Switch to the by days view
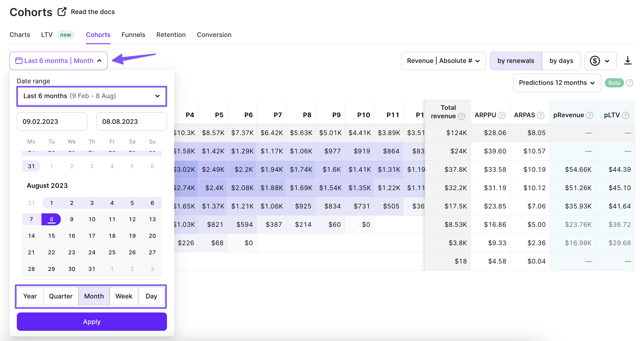 561,61
